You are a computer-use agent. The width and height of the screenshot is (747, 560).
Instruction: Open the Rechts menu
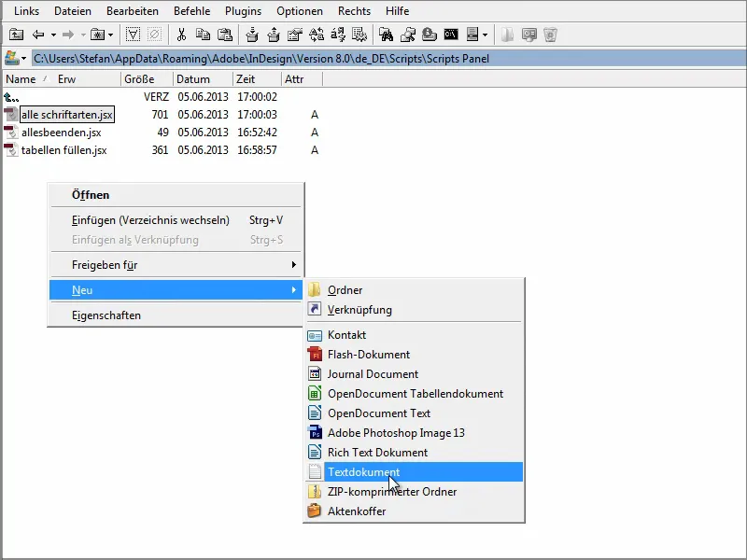tap(354, 11)
